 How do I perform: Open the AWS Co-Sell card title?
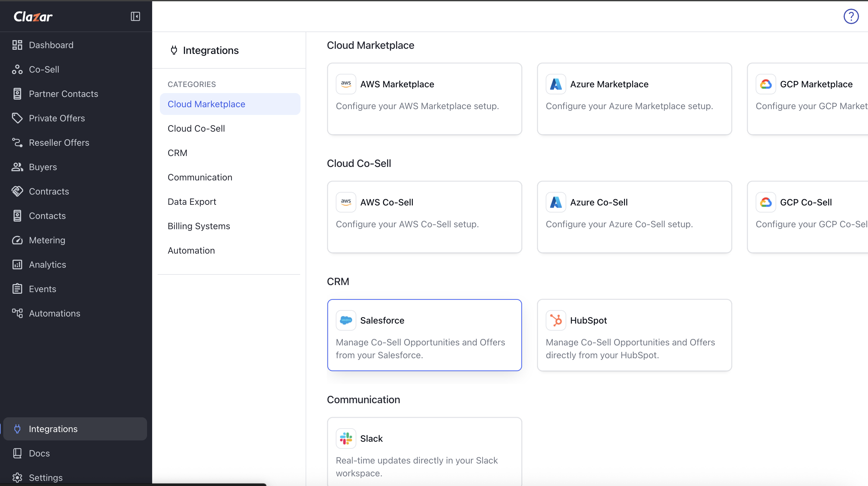point(386,202)
